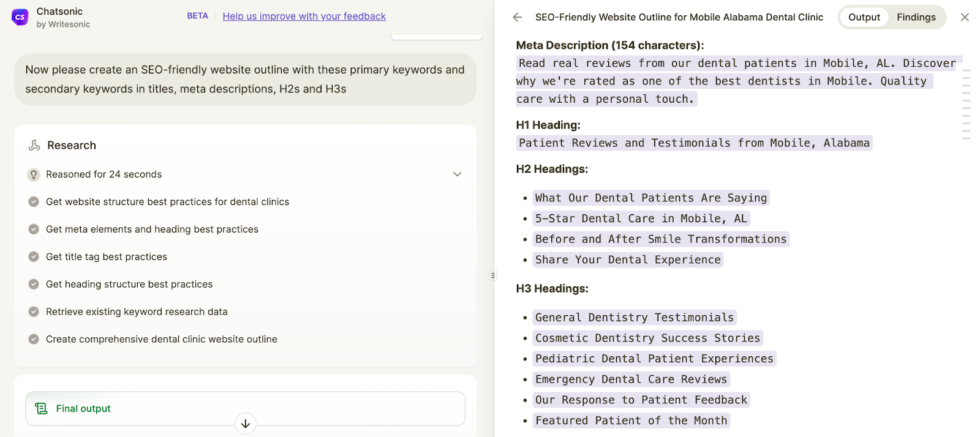This screenshot has height=437, width=980.
Task: Open the Final output card
Action: coord(245,408)
